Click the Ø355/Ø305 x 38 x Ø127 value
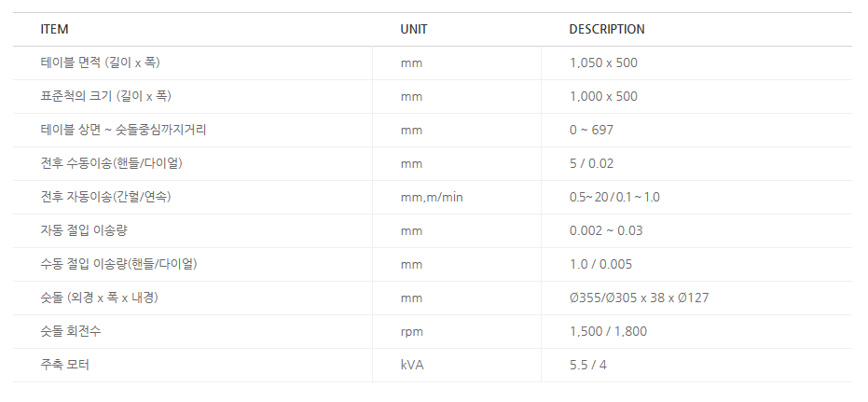 [640, 298]
